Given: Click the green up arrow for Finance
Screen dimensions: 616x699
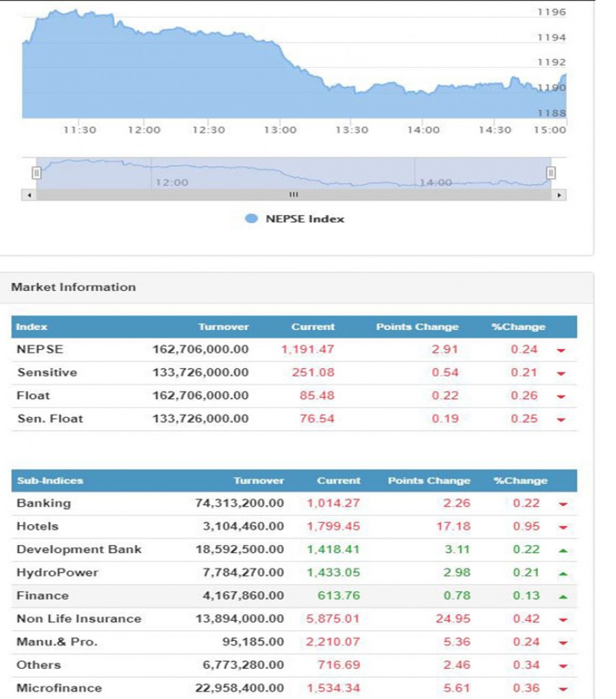Looking at the screenshot, I should pos(563,596).
